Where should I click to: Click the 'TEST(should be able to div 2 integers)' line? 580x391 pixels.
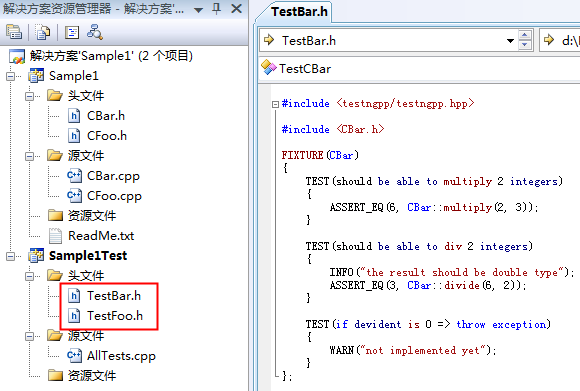[x=419, y=246]
